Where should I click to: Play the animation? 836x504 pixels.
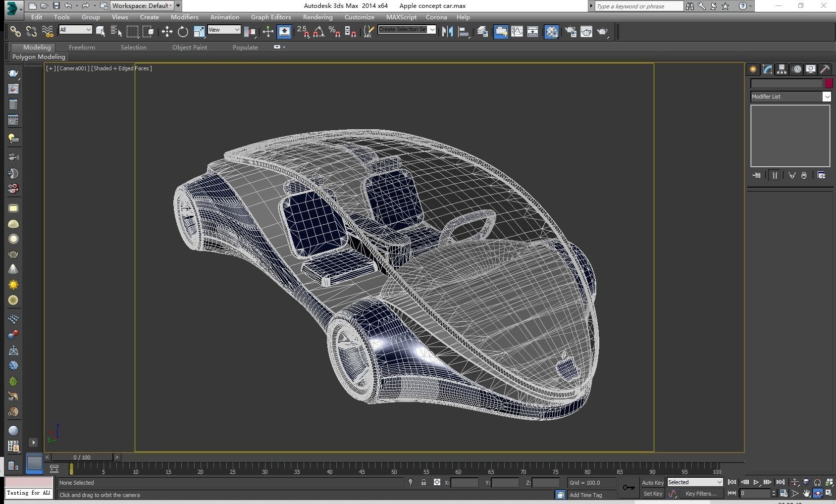pos(756,482)
